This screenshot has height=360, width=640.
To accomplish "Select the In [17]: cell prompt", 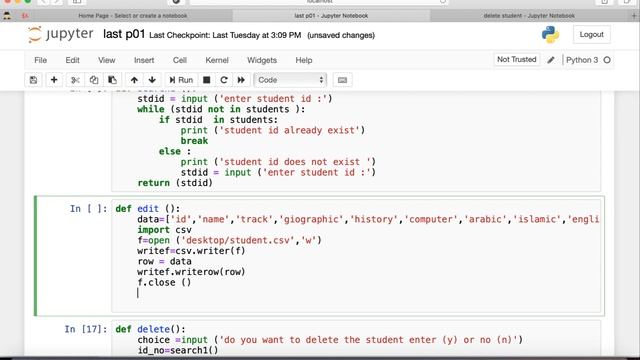I will tap(86, 329).
